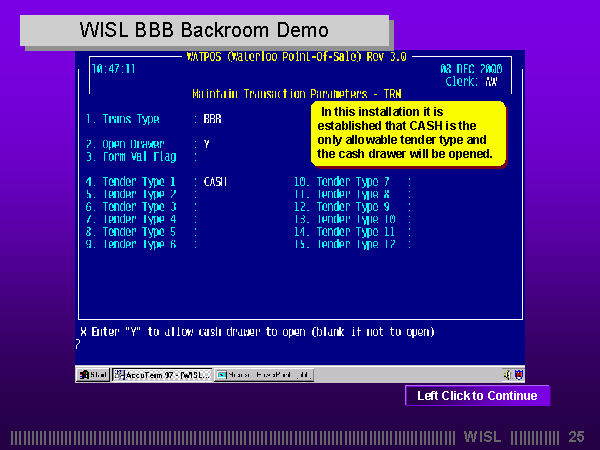This screenshot has height=450, width=600.
Task: Click the Open Drawer Y value
Action: (x=207, y=144)
